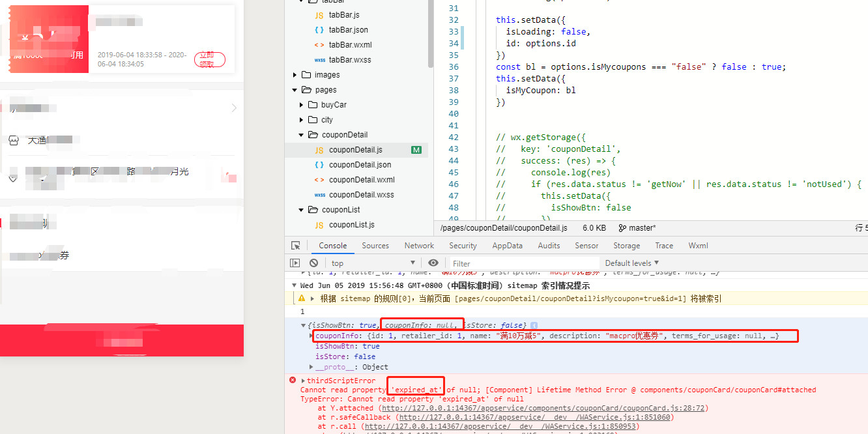Switch to the Network tab
868x434 pixels.
pos(419,246)
